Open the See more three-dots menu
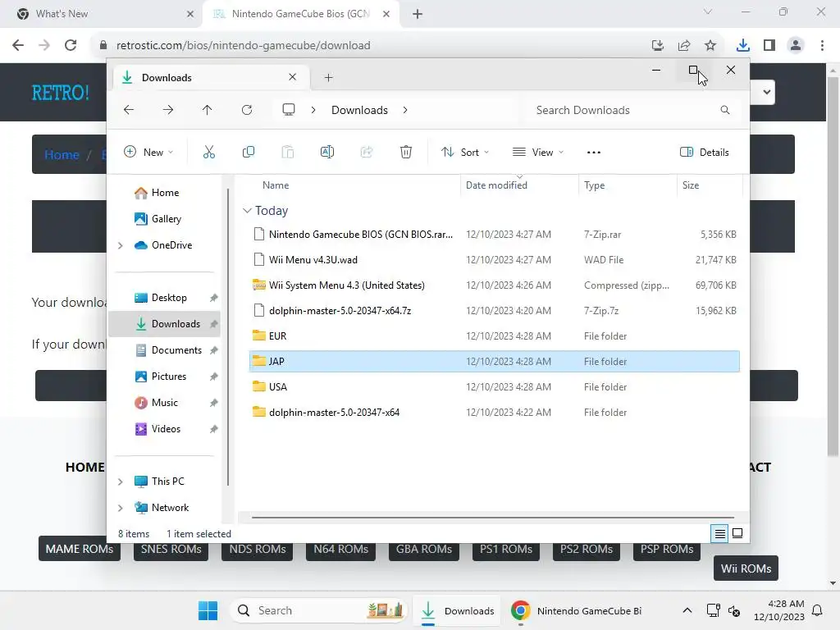This screenshot has width=840, height=630. [x=594, y=152]
